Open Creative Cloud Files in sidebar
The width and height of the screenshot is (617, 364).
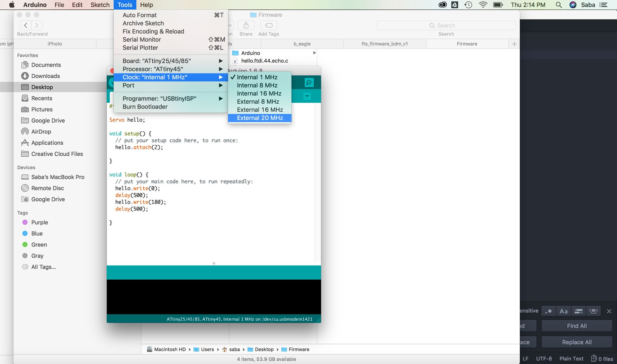click(57, 154)
